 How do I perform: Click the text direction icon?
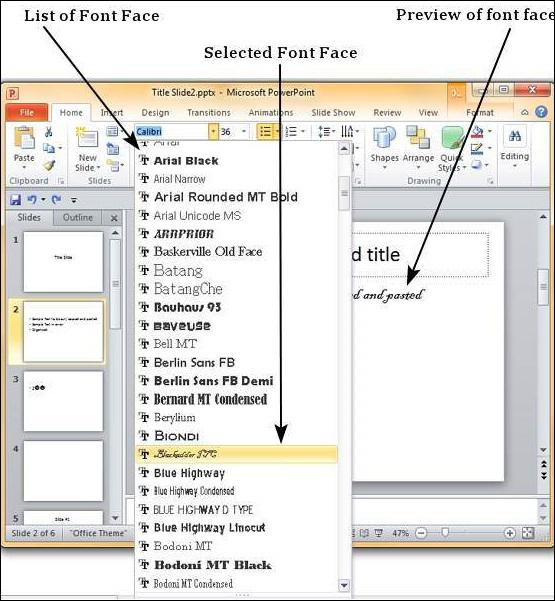click(x=347, y=132)
